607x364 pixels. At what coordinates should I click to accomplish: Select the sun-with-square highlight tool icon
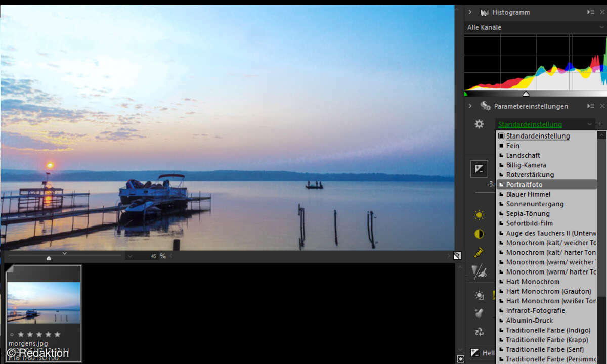pyautogui.click(x=479, y=295)
